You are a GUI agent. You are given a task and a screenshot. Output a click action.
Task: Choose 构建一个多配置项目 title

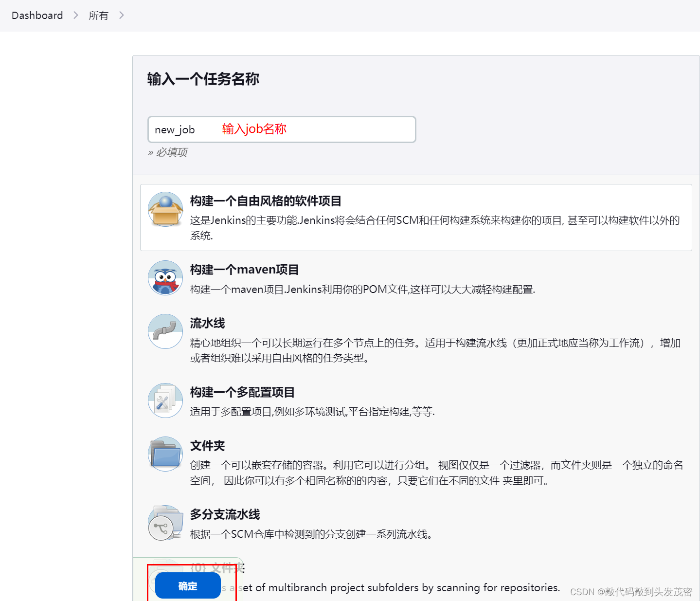242,392
